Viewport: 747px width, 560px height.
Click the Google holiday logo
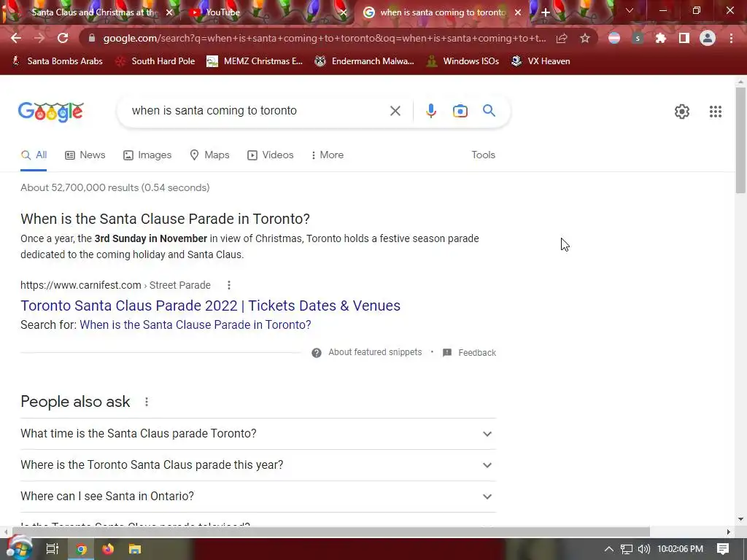click(x=50, y=112)
